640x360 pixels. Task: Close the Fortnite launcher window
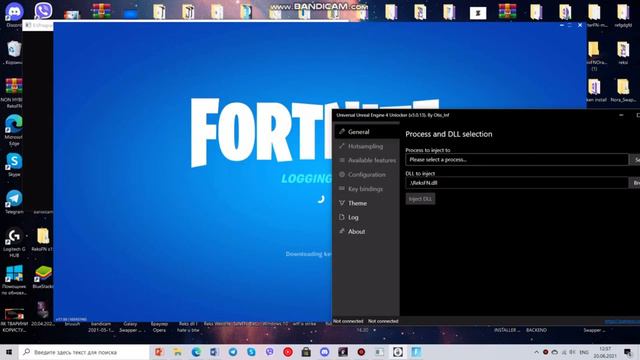click(x=580, y=25)
